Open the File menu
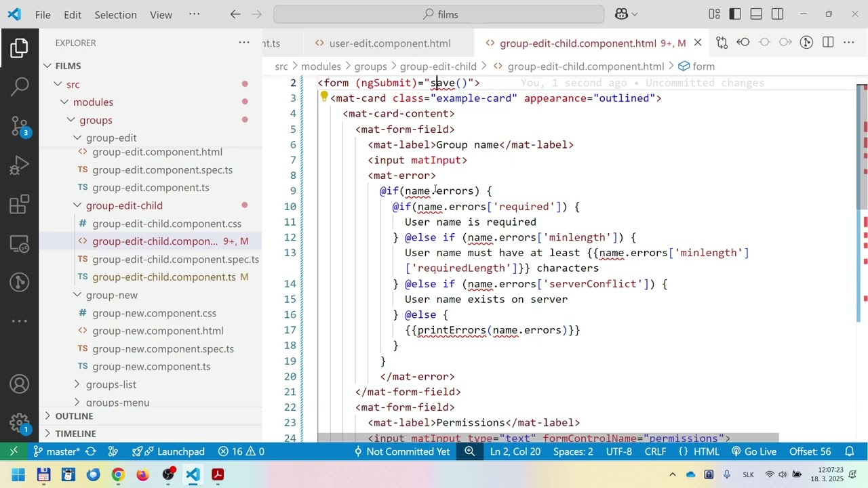The width and height of the screenshot is (868, 488). pos(43,14)
